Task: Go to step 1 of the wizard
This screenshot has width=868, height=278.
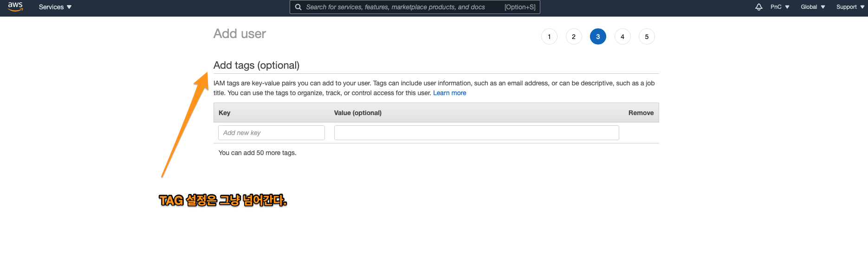Action: pos(549,37)
